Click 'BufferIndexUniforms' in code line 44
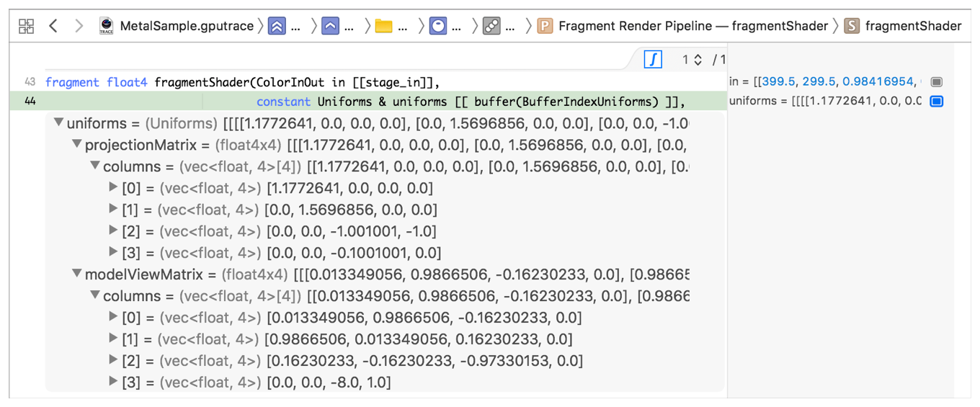980x407 pixels. (589, 102)
